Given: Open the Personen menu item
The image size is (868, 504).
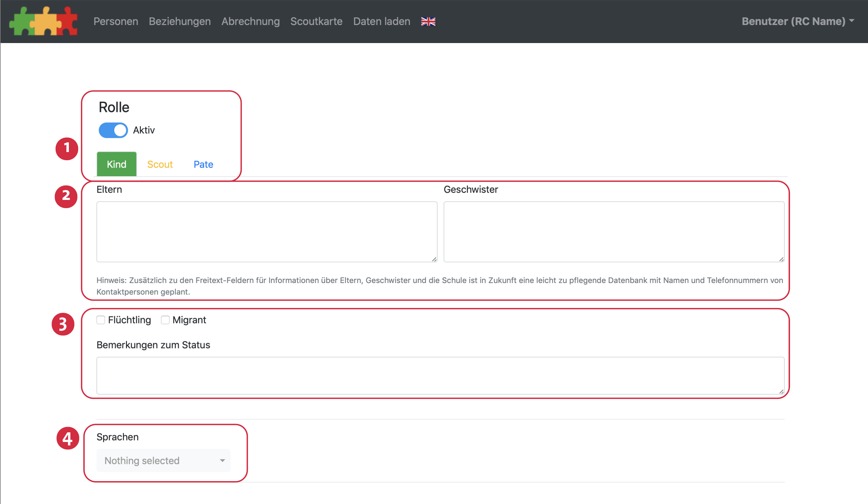Looking at the screenshot, I should click(116, 21).
